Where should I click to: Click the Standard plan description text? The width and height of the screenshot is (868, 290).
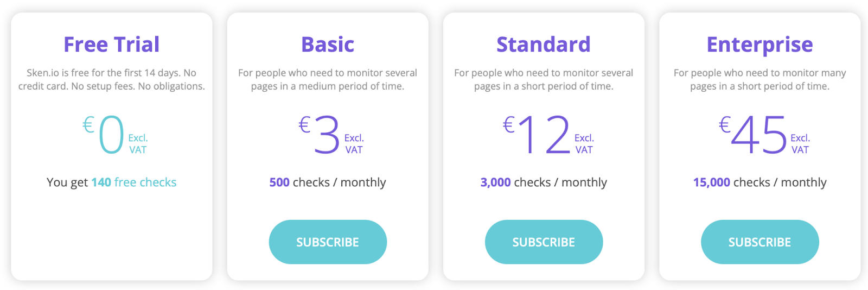click(544, 79)
